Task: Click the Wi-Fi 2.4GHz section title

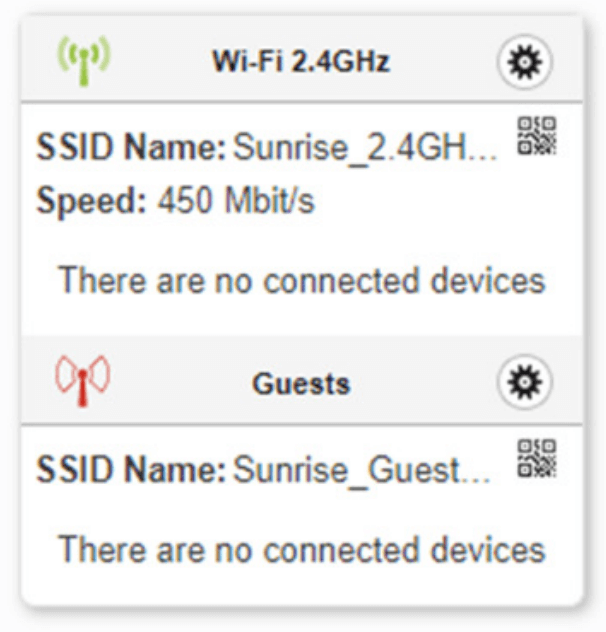Action: pos(300,62)
